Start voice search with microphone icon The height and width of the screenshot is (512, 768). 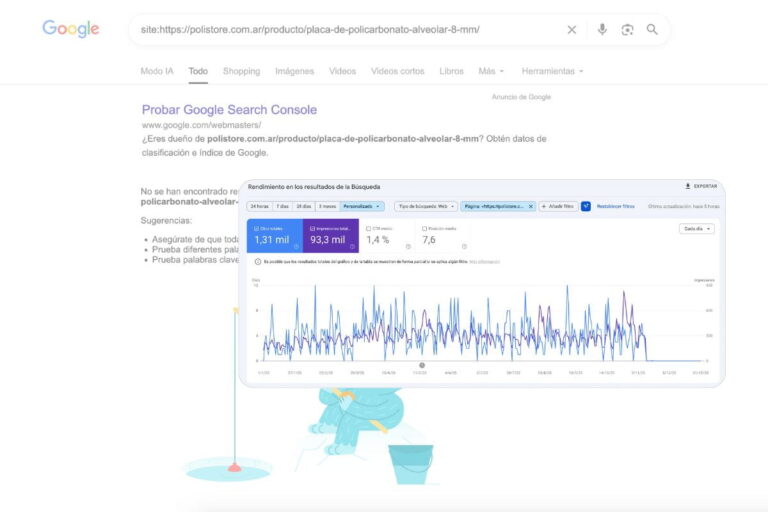[602, 30]
